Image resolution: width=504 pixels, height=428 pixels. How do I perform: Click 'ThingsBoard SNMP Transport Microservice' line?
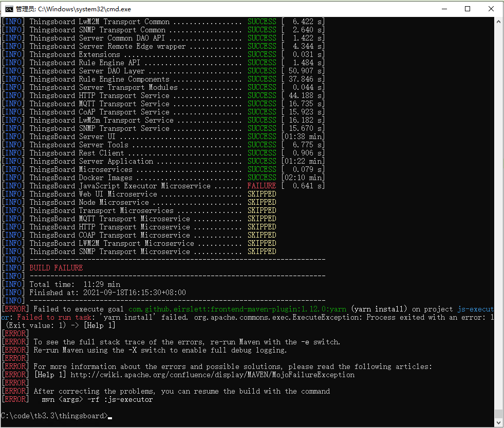[x=139, y=251]
